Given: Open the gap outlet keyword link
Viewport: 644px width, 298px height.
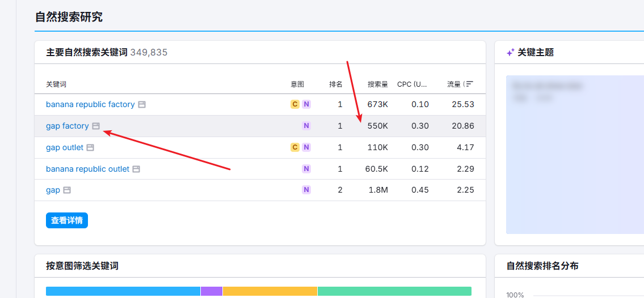Looking at the screenshot, I should tap(65, 147).
